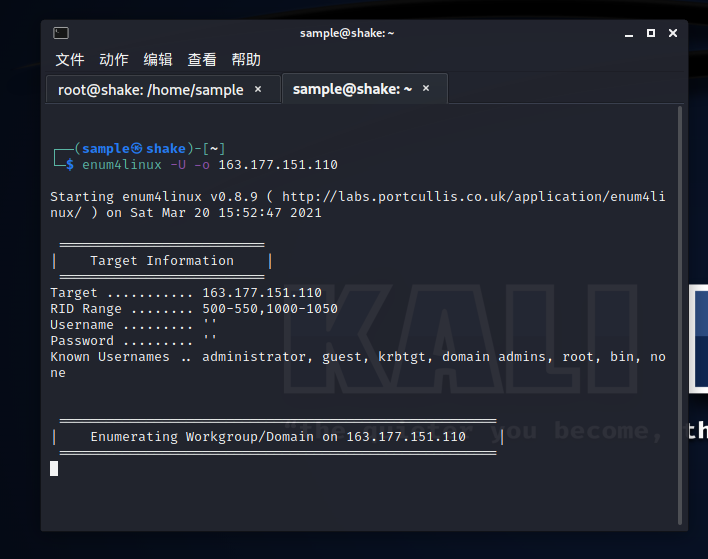This screenshot has width=708, height=559.
Task: Click the date 'Sat Mar 20 15:52:47 2021'
Action: coord(226,213)
